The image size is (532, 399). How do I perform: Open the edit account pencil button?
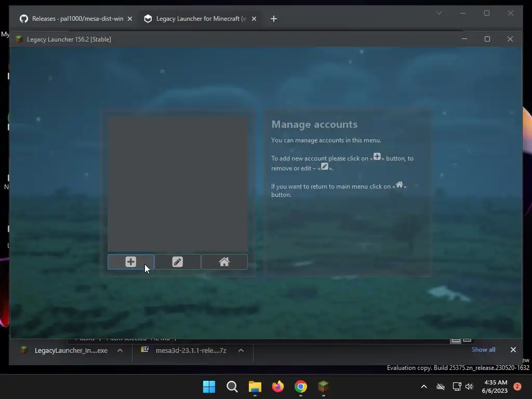click(x=178, y=262)
